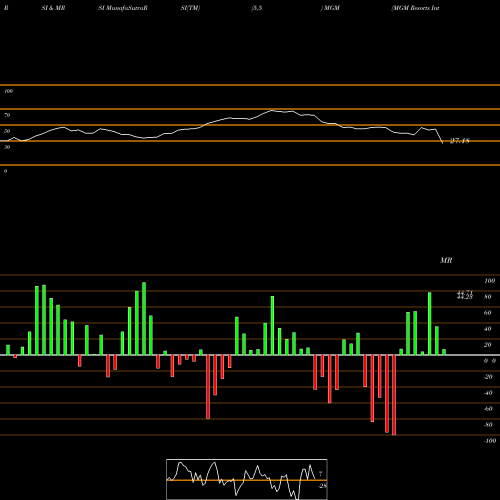The width and height of the screenshot is (500, 500).
Task: Click the '0' level label on RSI chart
Action: [x=5, y=171]
